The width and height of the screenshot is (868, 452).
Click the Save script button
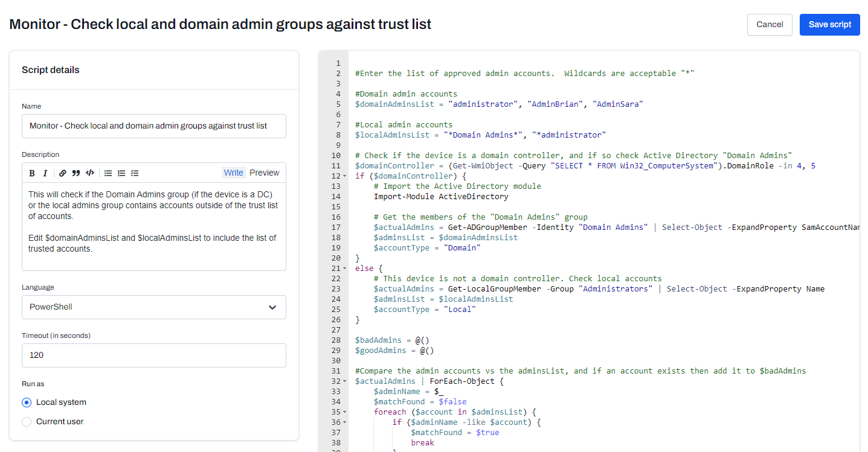(829, 25)
